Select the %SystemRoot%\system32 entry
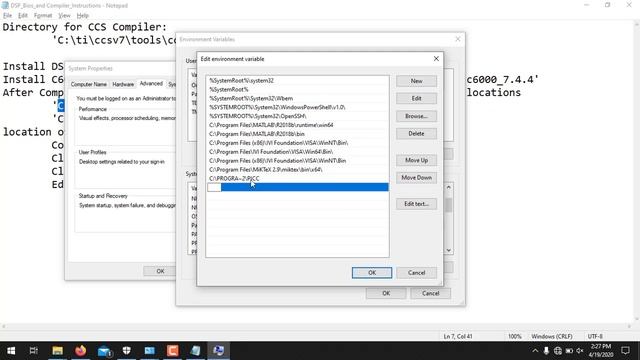Image resolution: width=640 pixels, height=360 pixels. coord(298,80)
